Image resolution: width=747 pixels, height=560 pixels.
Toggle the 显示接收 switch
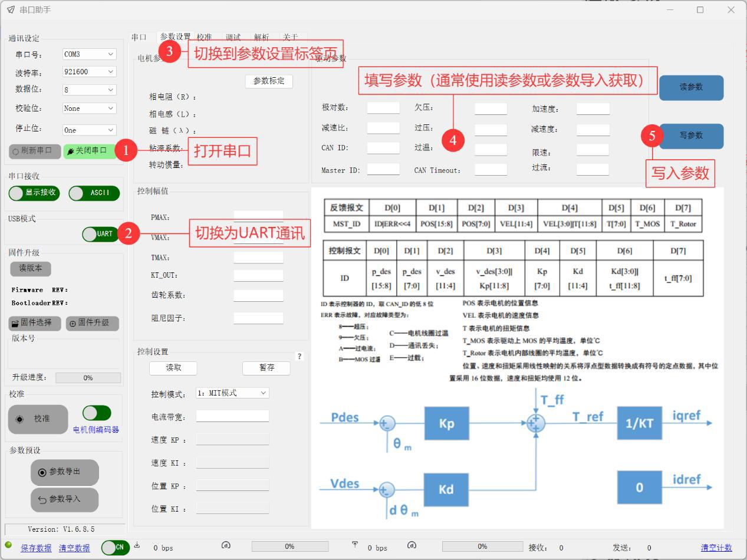pos(34,193)
